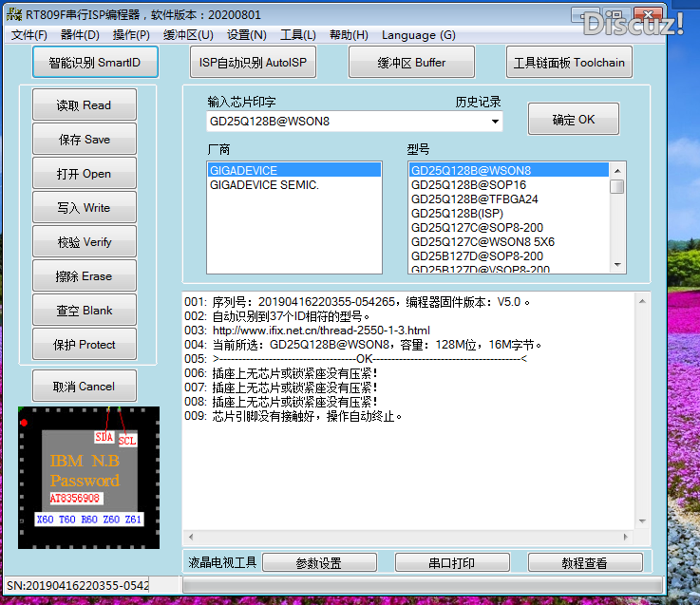
Task: Click the 教程查看 button
Action: tap(585, 562)
